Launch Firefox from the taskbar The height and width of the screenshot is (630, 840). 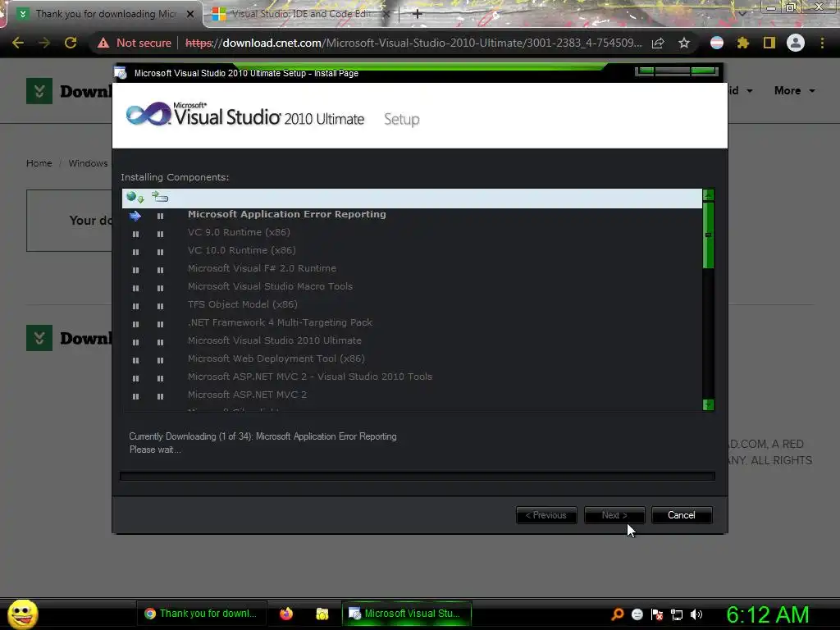(x=286, y=614)
